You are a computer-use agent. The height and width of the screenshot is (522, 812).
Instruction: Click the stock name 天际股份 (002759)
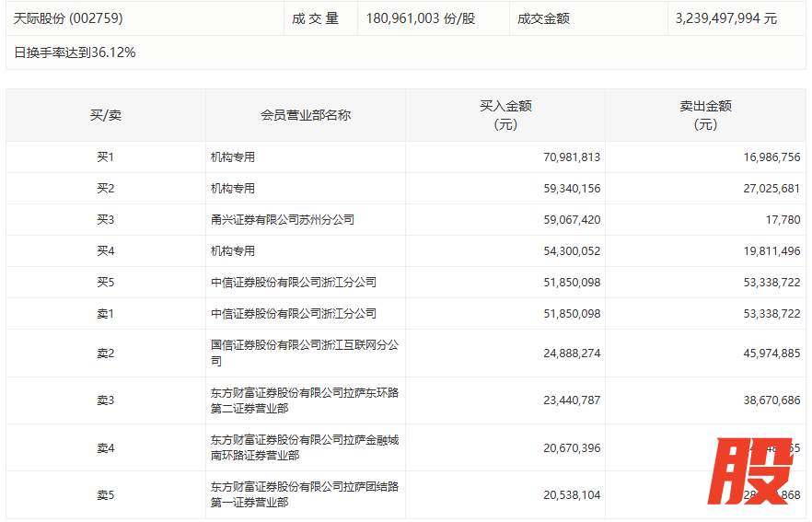pyautogui.click(x=68, y=18)
